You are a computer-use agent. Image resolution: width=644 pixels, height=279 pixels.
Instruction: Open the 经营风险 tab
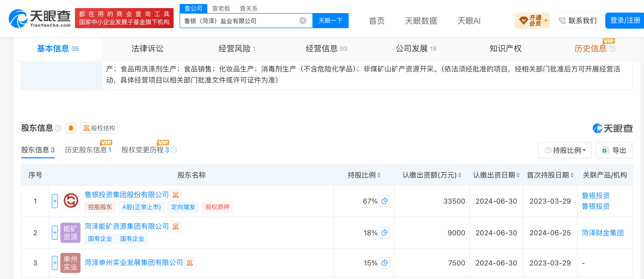pyautogui.click(x=237, y=49)
